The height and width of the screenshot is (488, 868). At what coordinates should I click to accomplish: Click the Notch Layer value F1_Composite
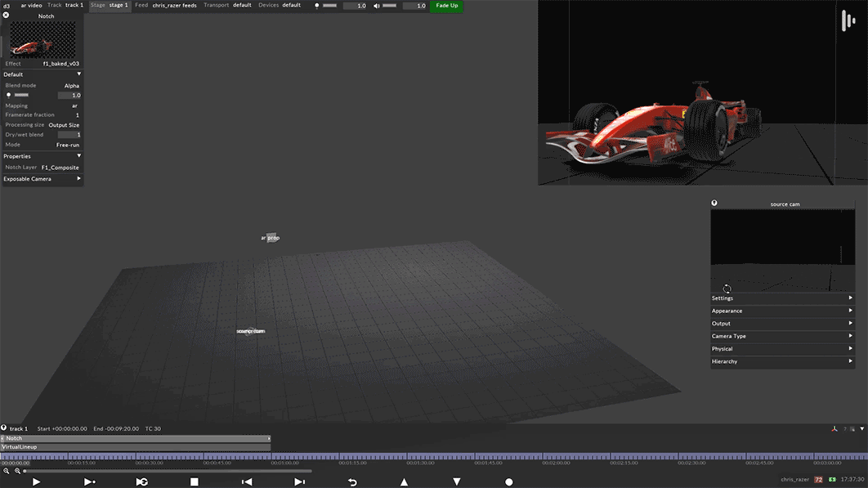coord(60,168)
